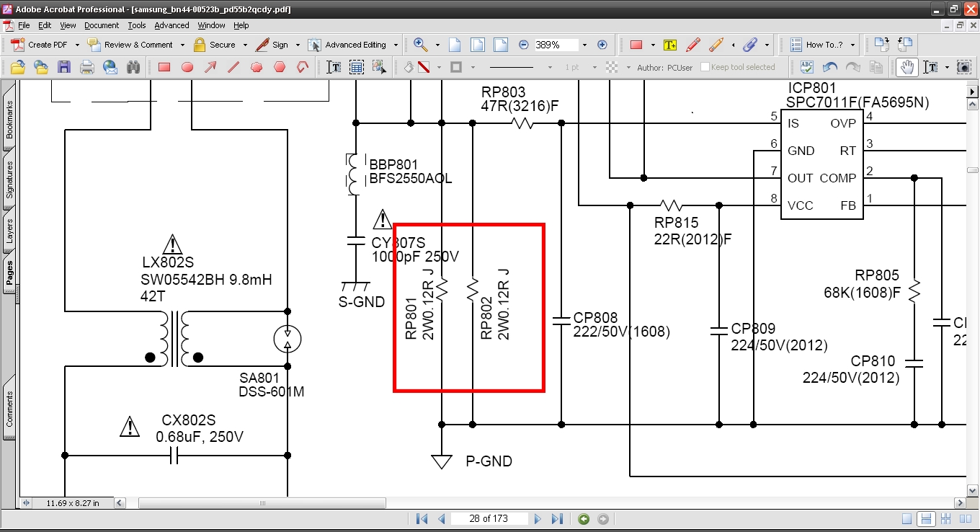Enable Keep tool selected checkbox
The width and height of the screenshot is (980, 532).
coord(705,67)
